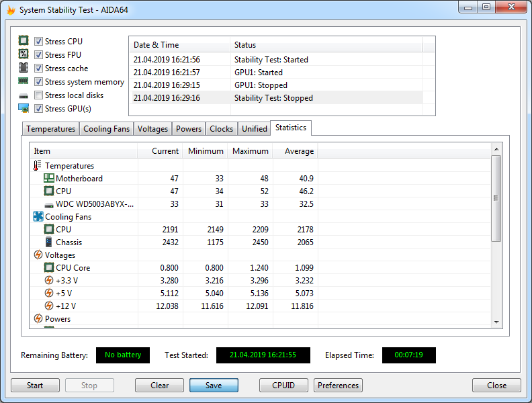Uncheck the Stress GPU(s) checkbox
532x403 pixels.
39,109
